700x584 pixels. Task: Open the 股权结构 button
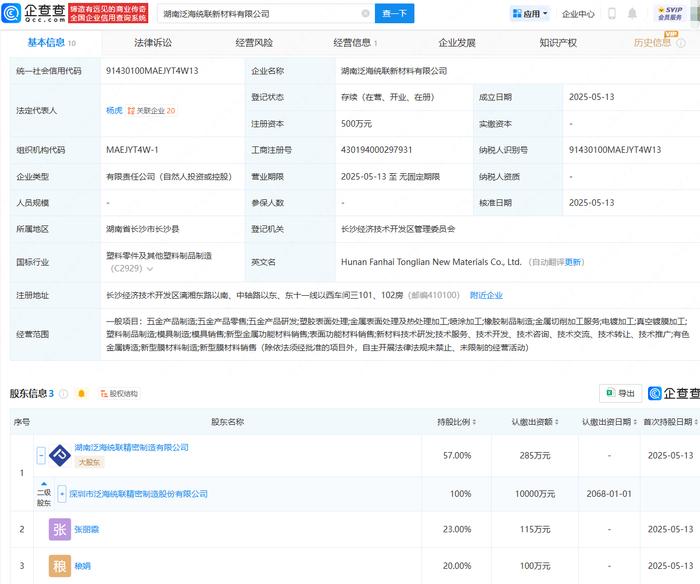point(119,393)
